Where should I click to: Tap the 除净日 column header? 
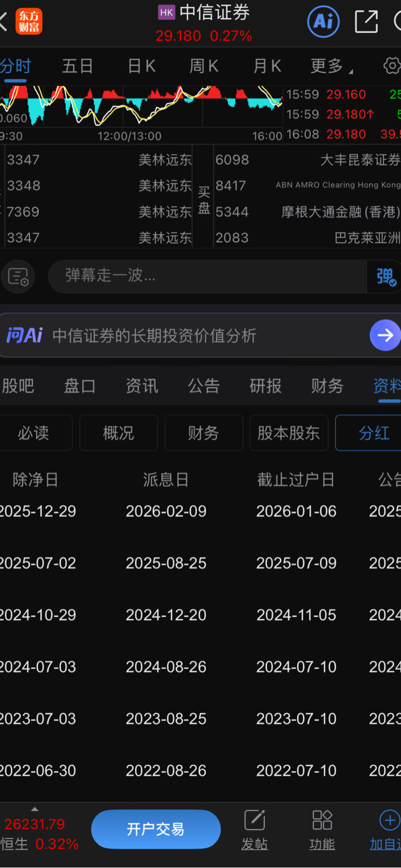tap(36, 480)
